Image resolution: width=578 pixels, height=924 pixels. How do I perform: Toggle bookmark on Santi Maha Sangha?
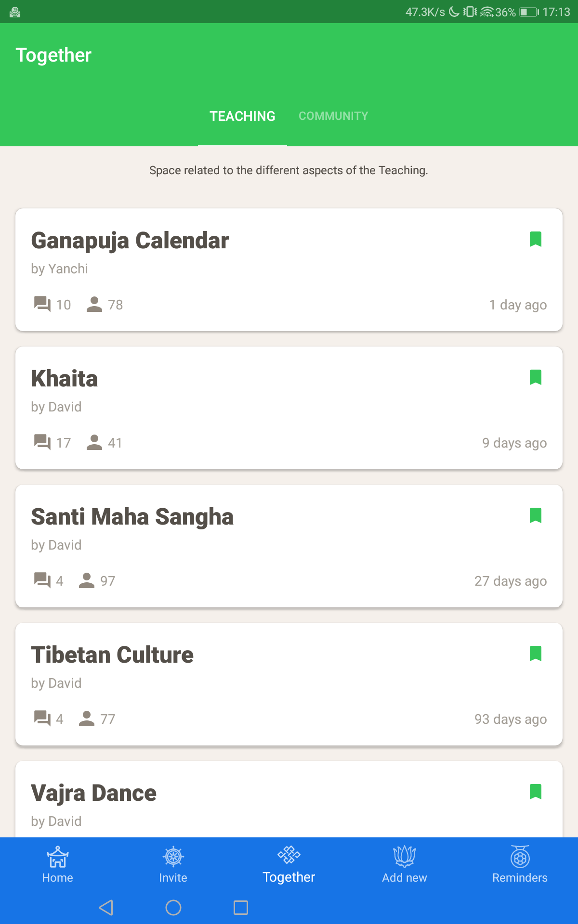click(x=536, y=515)
